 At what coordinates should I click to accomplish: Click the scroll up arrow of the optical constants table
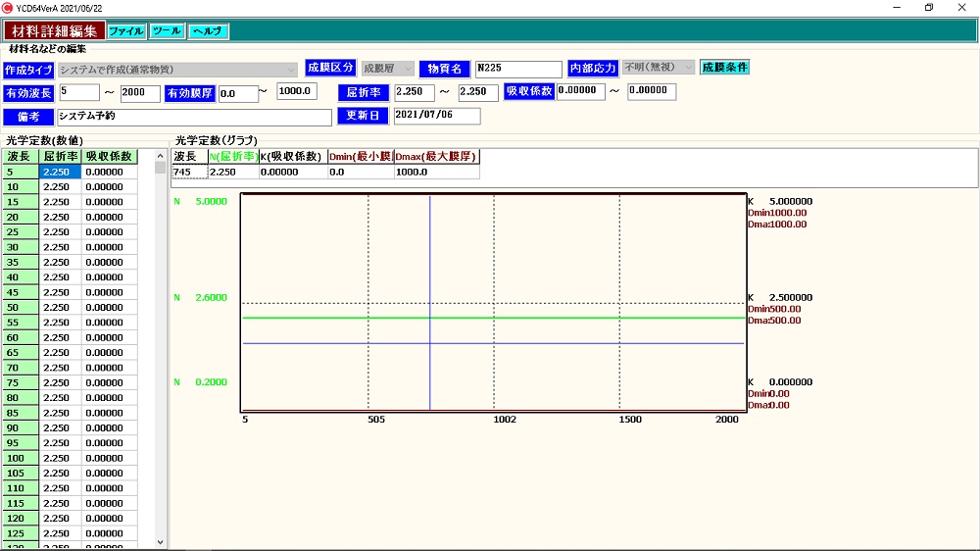tap(161, 156)
